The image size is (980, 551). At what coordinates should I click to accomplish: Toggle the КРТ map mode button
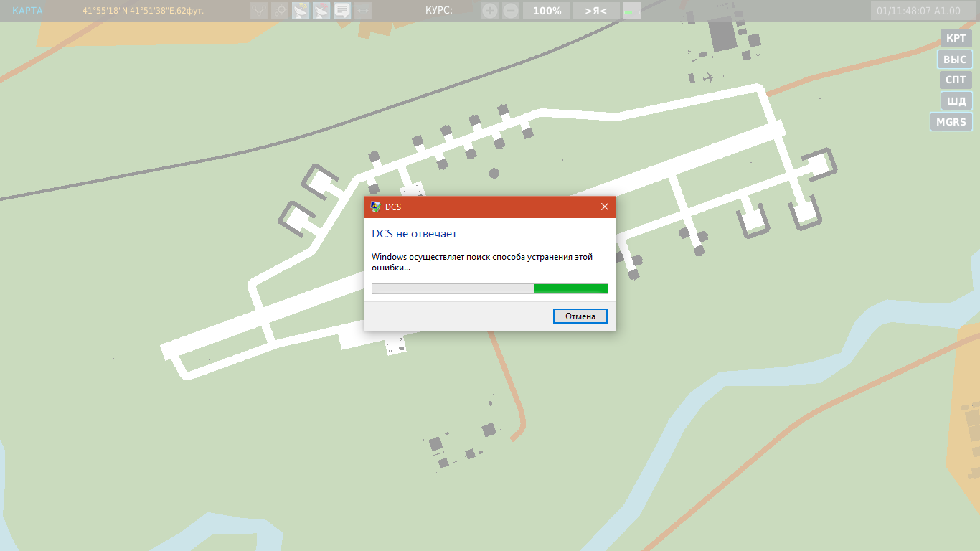pyautogui.click(x=956, y=38)
